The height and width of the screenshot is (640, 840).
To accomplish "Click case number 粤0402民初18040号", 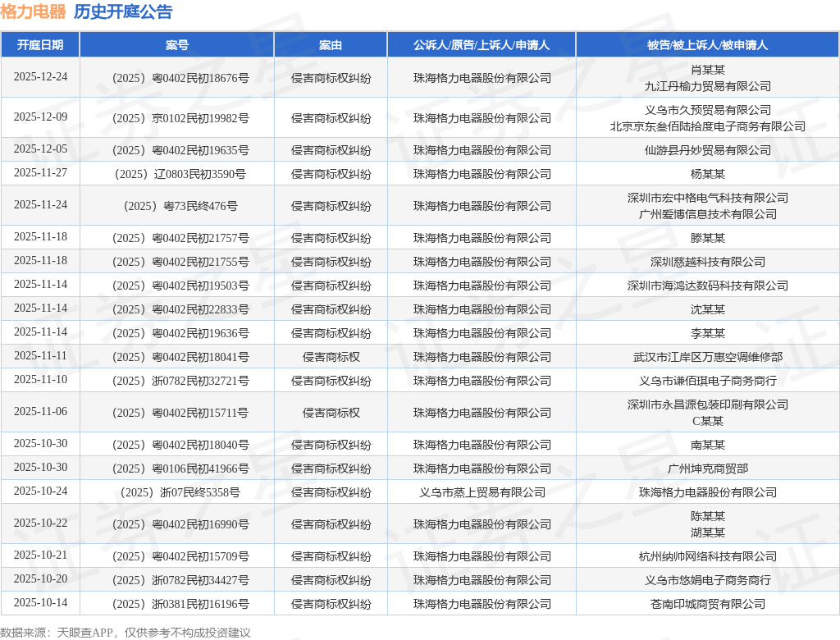I will pyautogui.click(x=180, y=445).
